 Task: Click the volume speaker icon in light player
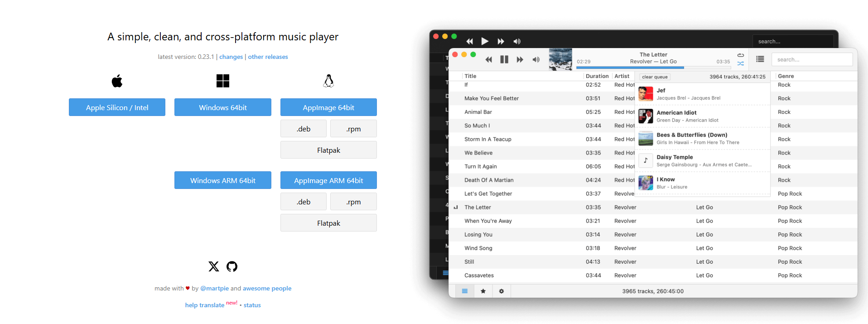tap(536, 60)
